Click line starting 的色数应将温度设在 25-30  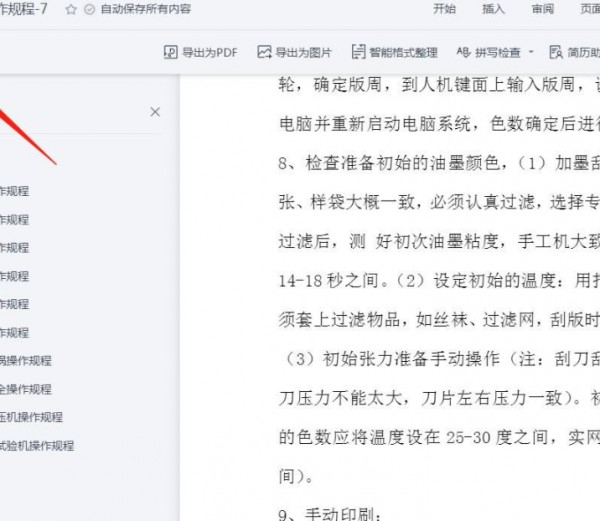coord(439,437)
